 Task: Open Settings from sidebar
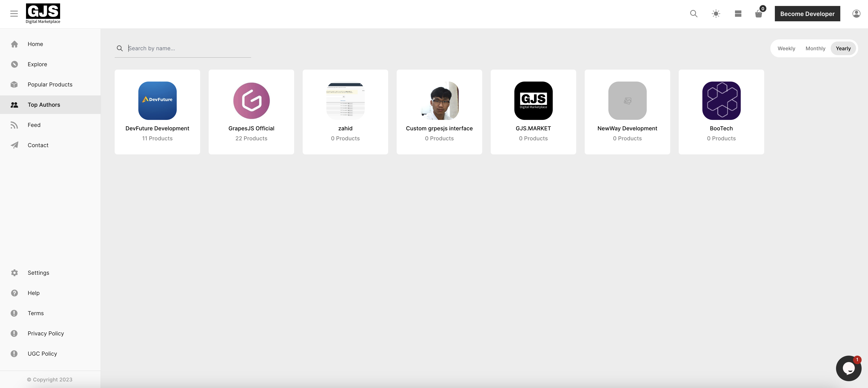click(50, 273)
